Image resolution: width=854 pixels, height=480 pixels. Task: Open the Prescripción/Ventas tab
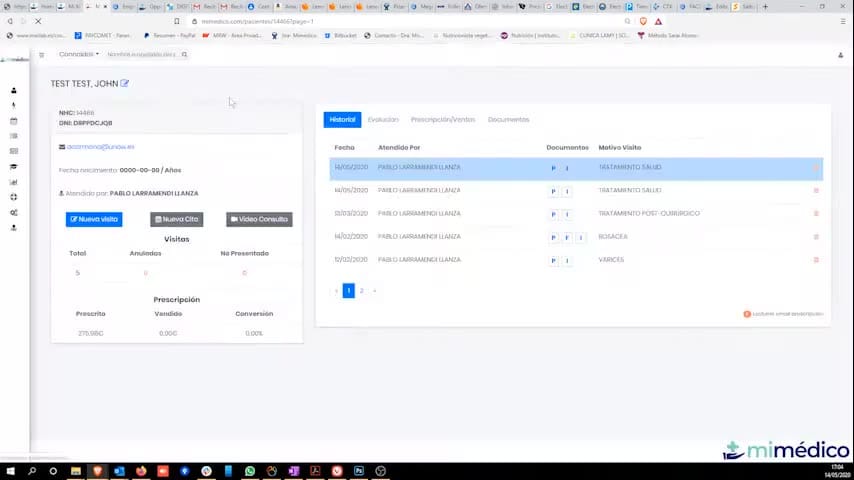[x=443, y=119]
